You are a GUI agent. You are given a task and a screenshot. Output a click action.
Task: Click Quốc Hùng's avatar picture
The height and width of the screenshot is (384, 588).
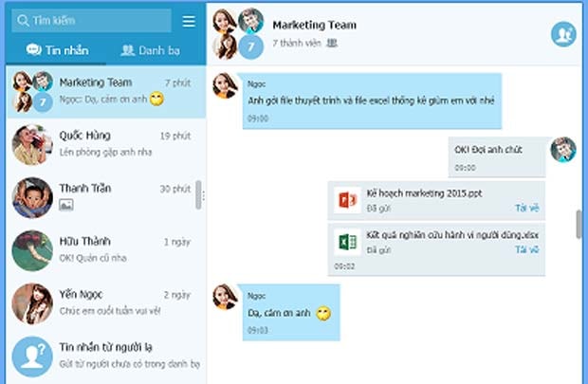[x=32, y=145]
